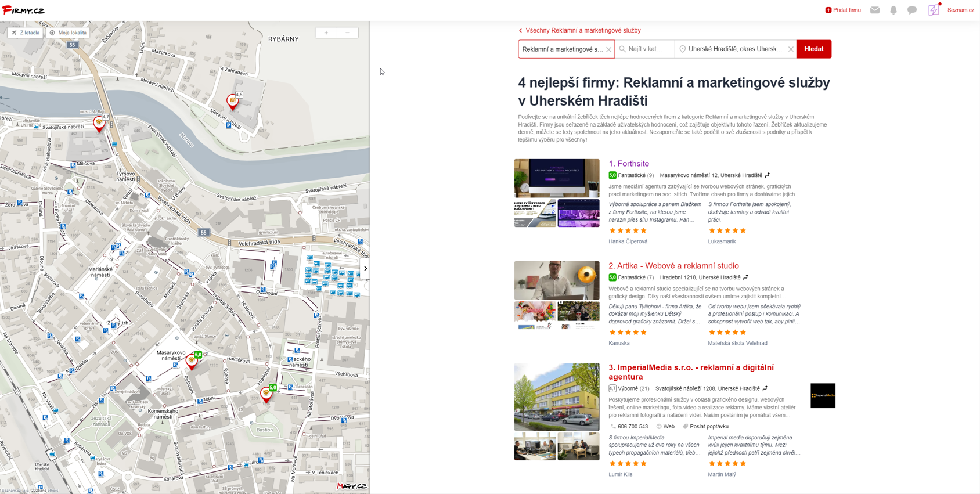Click reviewer name 'Martin Malý'
The width and height of the screenshot is (980, 494).
(x=722, y=474)
